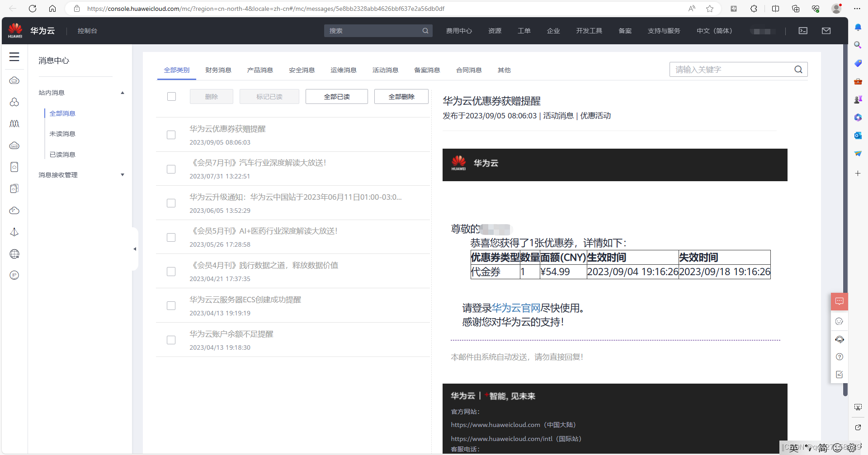Click the browser address bar URL
Image resolution: width=868 pixels, height=455 pixels.
pos(266,9)
